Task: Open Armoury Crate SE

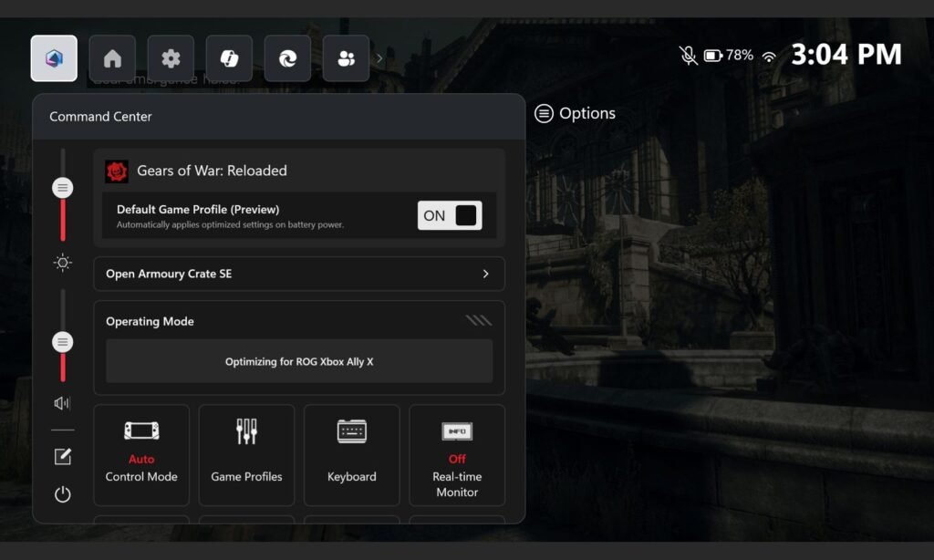Action: coord(298,274)
